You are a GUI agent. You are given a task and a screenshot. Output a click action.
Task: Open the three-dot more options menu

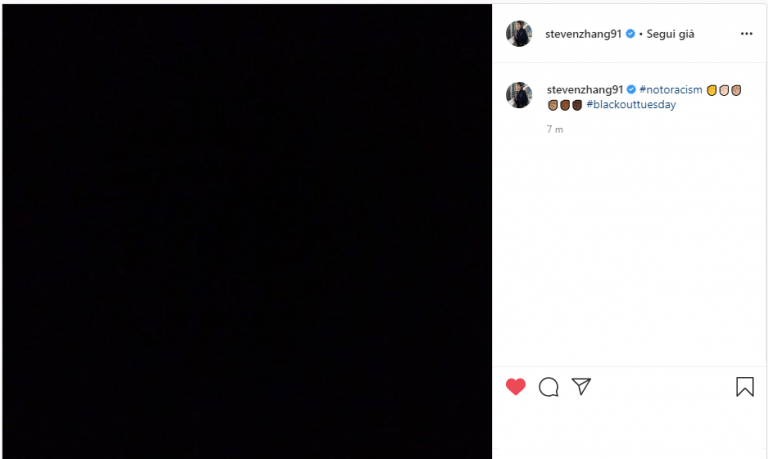(746, 34)
